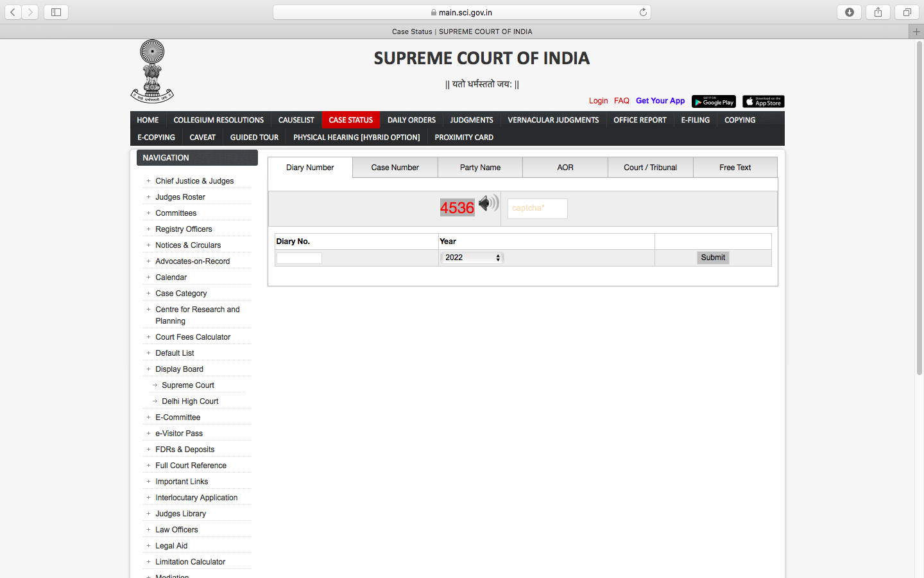The height and width of the screenshot is (578, 924).
Task: Click the Safari address bar
Action: click(462, 12)
